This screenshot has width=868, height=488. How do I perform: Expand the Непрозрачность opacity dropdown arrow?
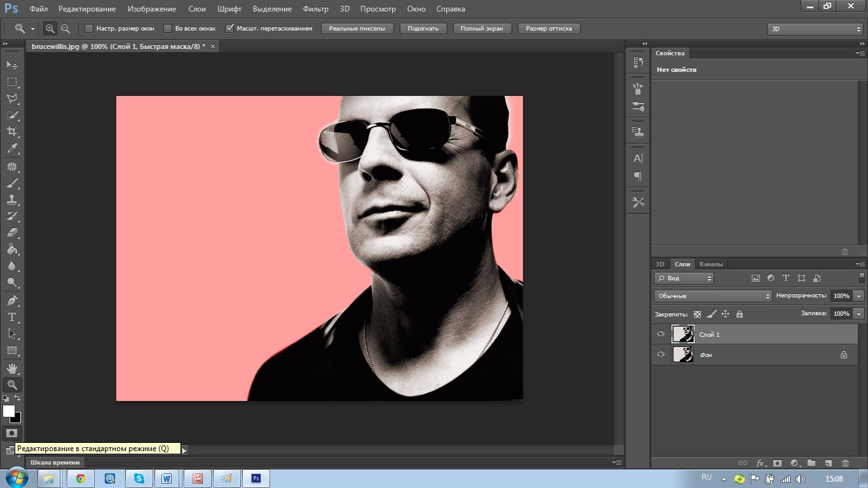pyautogui.click(x=859, y=296)
